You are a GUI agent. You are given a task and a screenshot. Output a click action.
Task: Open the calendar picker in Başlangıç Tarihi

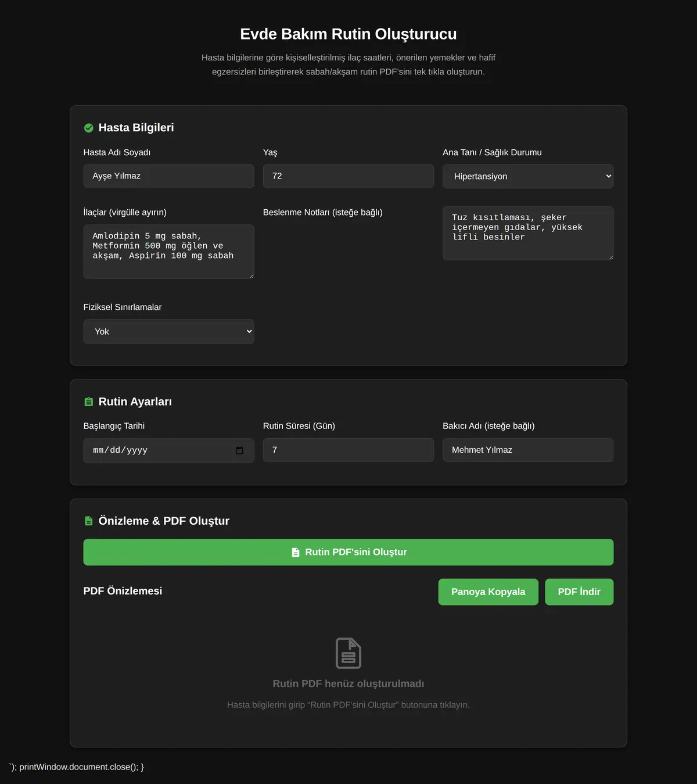coord(240,450)
